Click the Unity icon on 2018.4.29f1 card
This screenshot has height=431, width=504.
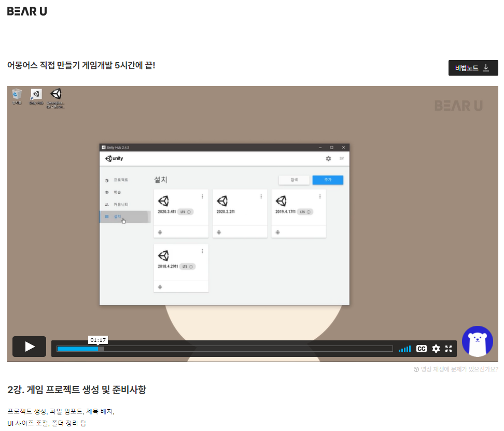point(164,255)
